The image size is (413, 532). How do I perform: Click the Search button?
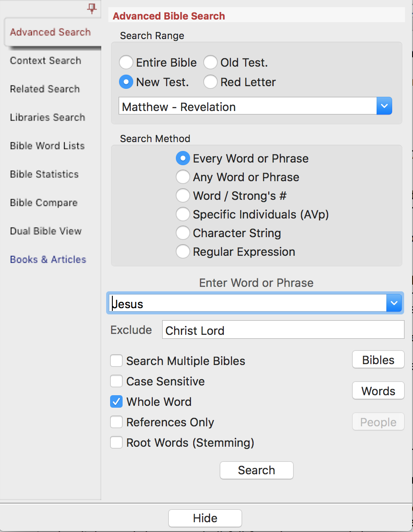click(x=257, y=470)
